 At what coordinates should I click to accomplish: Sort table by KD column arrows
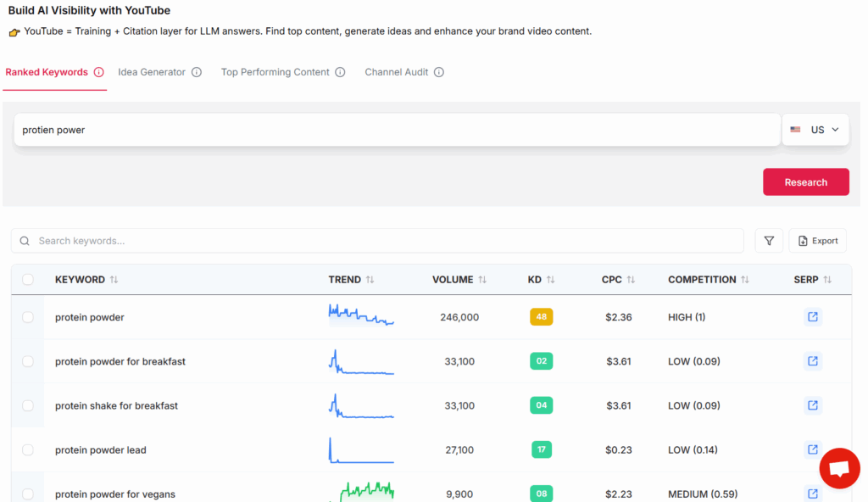click(x=553, y=279)
